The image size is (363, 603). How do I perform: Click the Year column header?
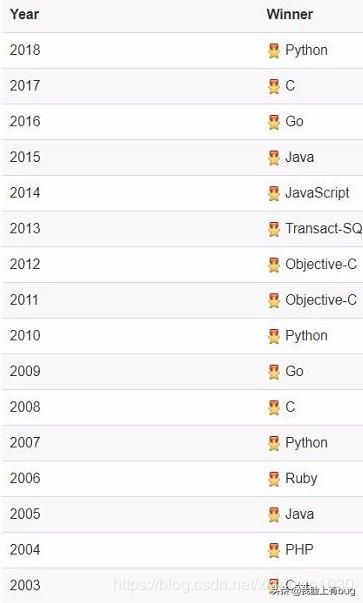click(x=25, y=14)
